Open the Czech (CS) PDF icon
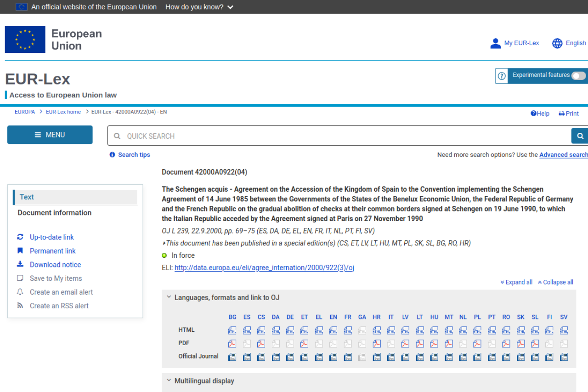This screenshot has width=588, height=392. click(x=261, y=343)
